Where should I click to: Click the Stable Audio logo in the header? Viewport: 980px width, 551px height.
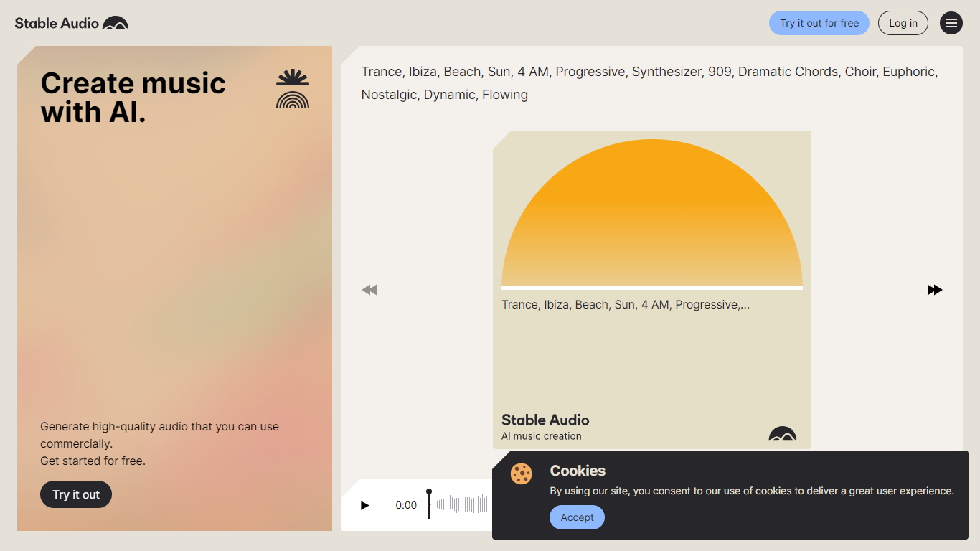pos(72,23)
